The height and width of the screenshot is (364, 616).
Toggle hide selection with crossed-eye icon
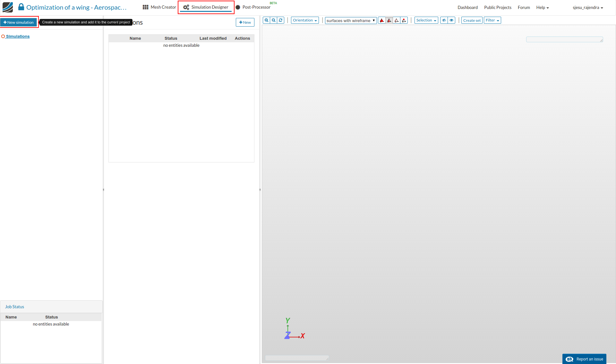pos(444,20)
